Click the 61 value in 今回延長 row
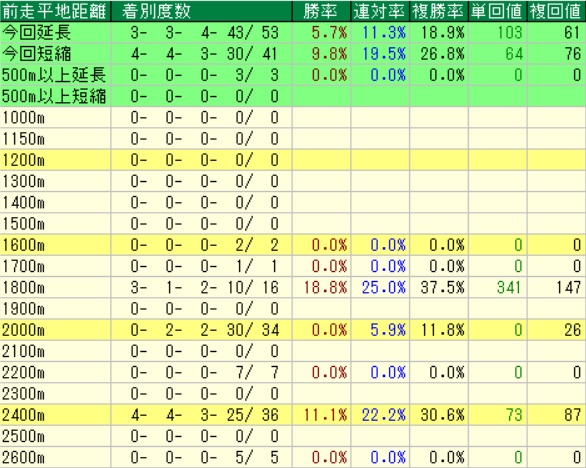 (573, 33)
